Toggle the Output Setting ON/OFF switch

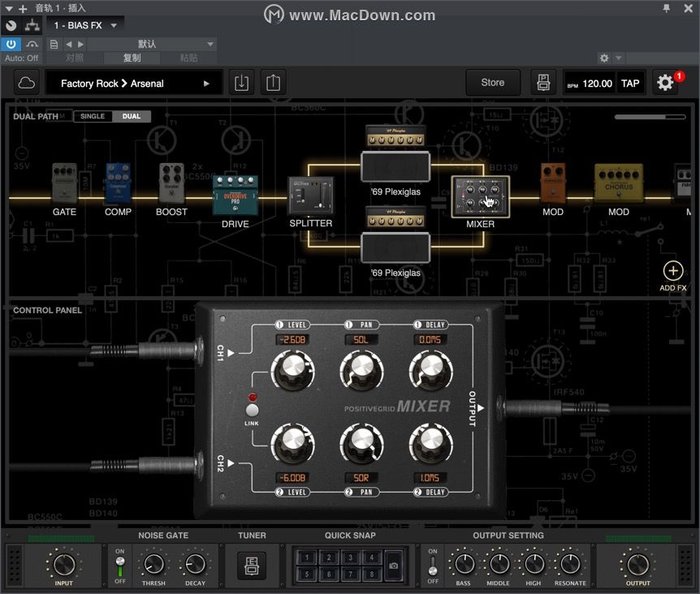click(433, 566)
